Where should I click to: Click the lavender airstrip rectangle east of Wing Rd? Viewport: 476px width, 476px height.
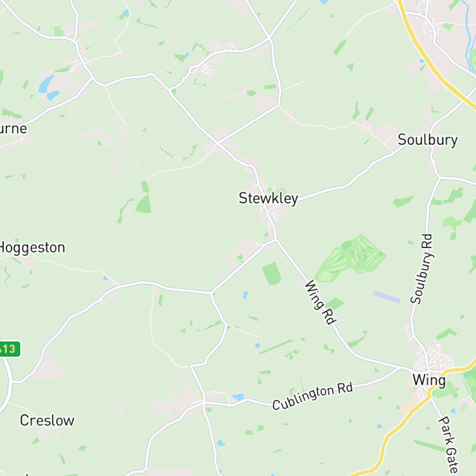387,297
